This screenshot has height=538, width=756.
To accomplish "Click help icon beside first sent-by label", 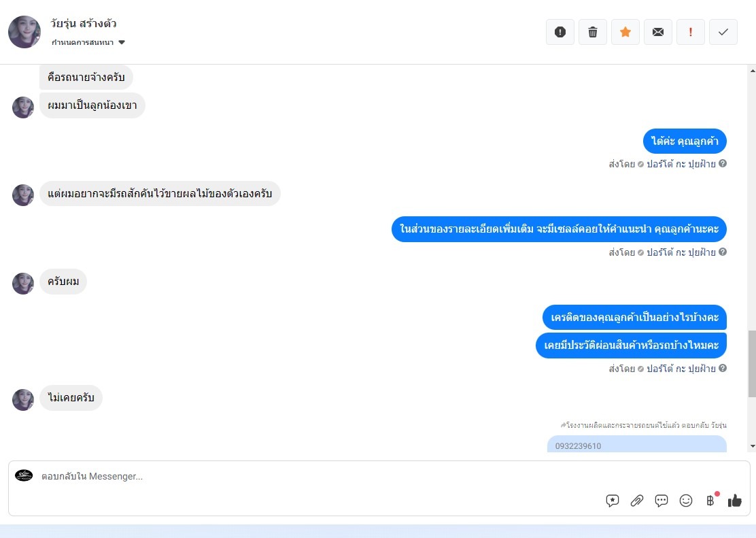I will [722, 163].
